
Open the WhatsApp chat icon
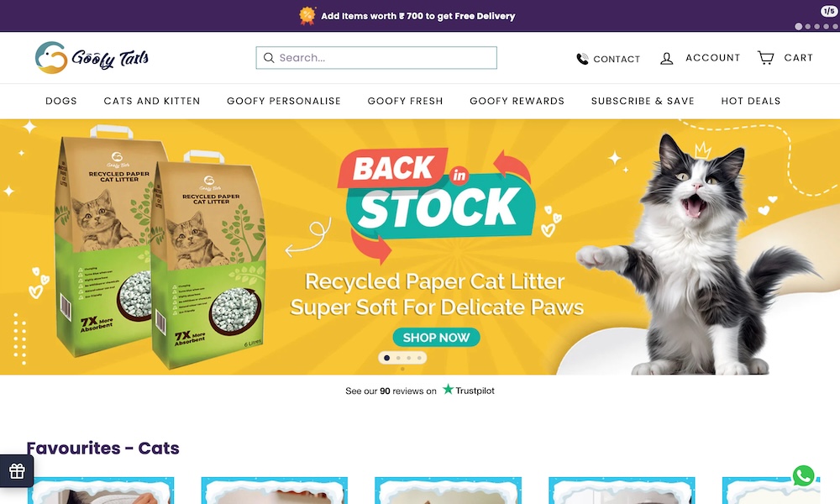[804, 475]
